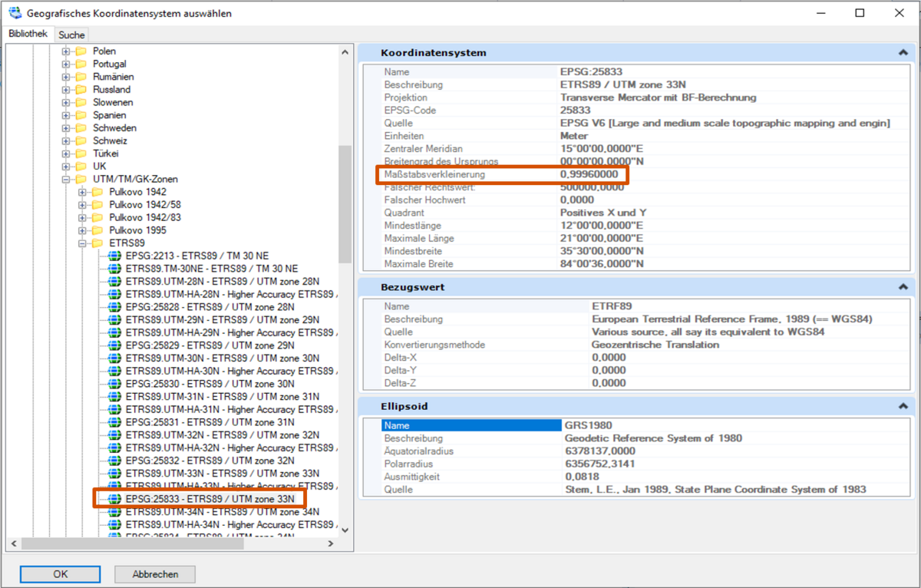Click the Polen folder icon
This screenshot has width=921, height=588.
point(81,51)
